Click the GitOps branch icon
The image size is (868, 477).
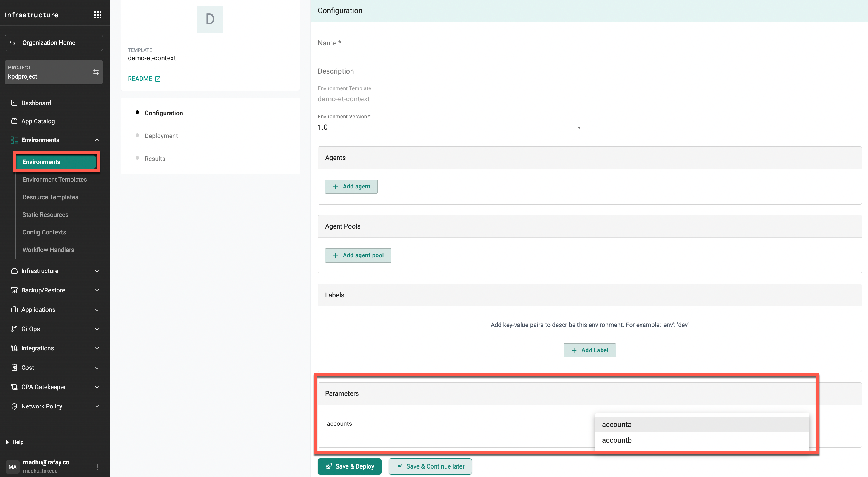(x=14, y=329)
